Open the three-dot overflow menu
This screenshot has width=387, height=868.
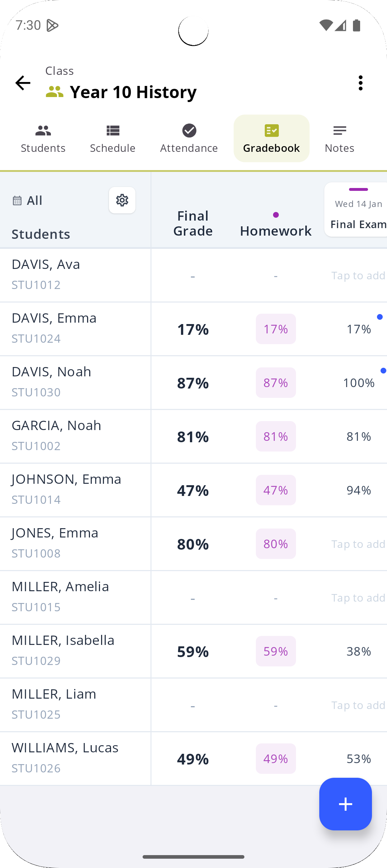[x=360, y=83]
